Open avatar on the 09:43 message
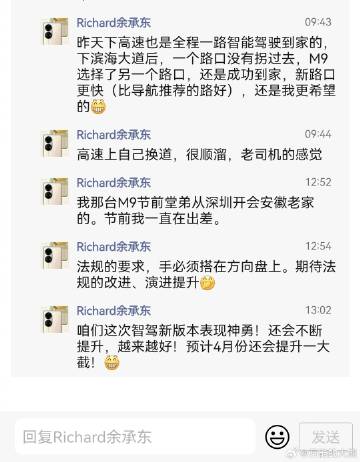The width and height of the screenshot is (360, 462). click(55, 32)
